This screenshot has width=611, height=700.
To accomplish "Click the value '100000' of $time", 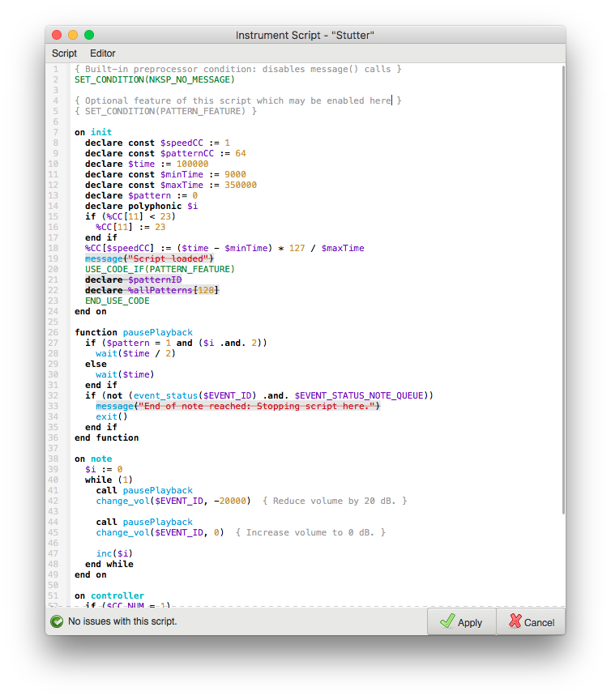I will (x=192, y=164).
